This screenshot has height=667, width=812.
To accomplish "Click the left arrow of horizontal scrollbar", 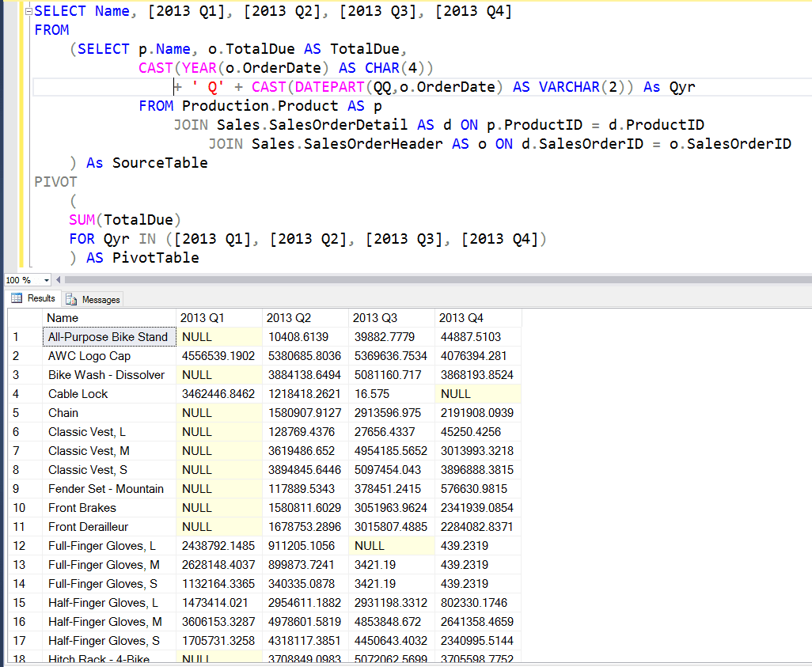I will [59, 280].
